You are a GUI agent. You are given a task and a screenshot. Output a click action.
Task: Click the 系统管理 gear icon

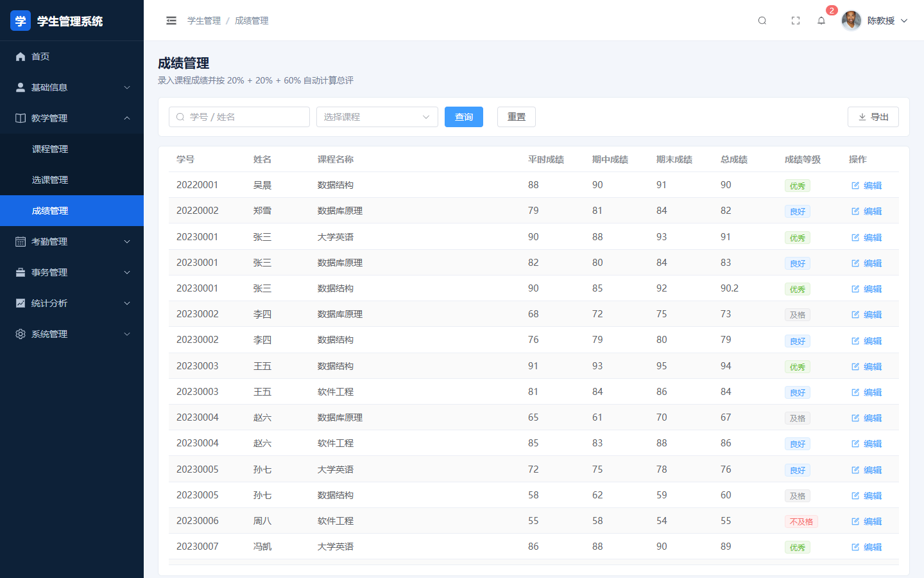tap(21, 334)
